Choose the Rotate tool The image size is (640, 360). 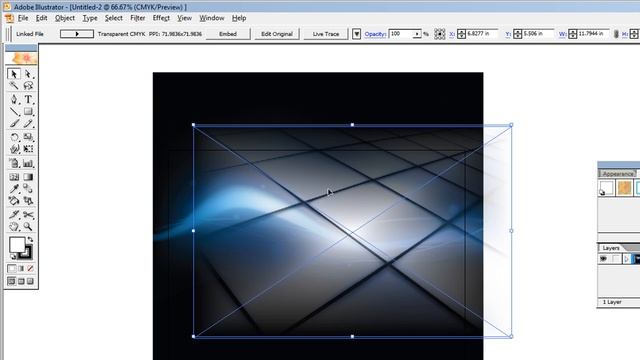(14, 137)
